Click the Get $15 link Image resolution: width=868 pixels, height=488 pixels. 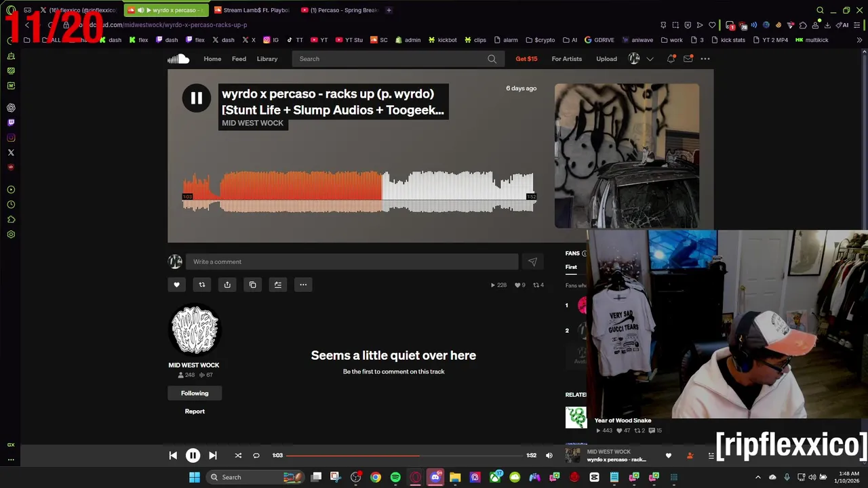(526, 59)
